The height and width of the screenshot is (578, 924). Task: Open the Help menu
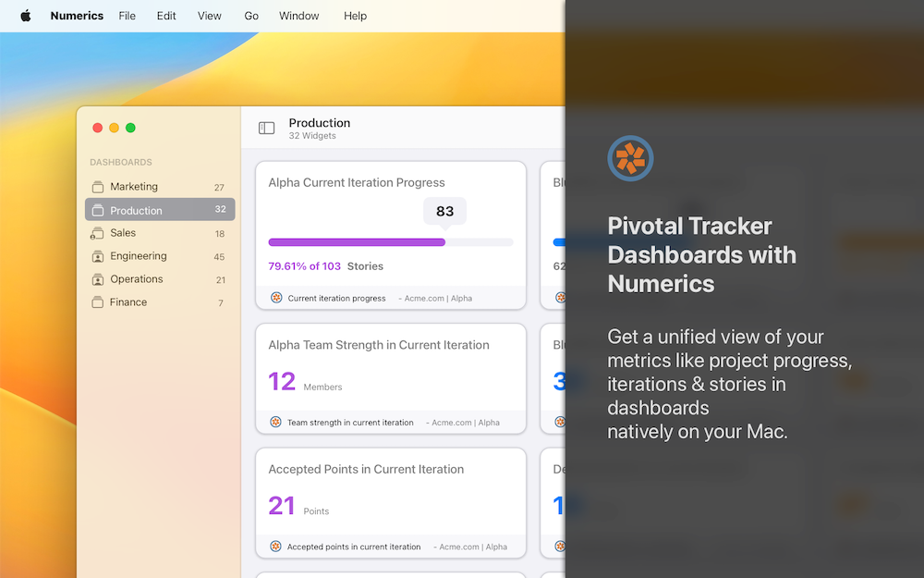pos(355,16)
